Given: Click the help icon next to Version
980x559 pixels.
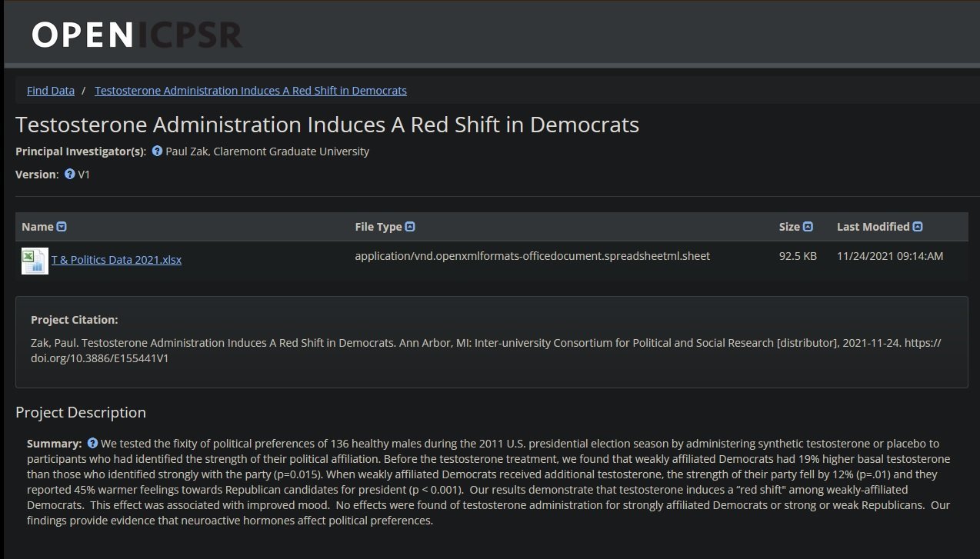Looking at the screenshot, I should pyautogui.click(x=69, y=175).
